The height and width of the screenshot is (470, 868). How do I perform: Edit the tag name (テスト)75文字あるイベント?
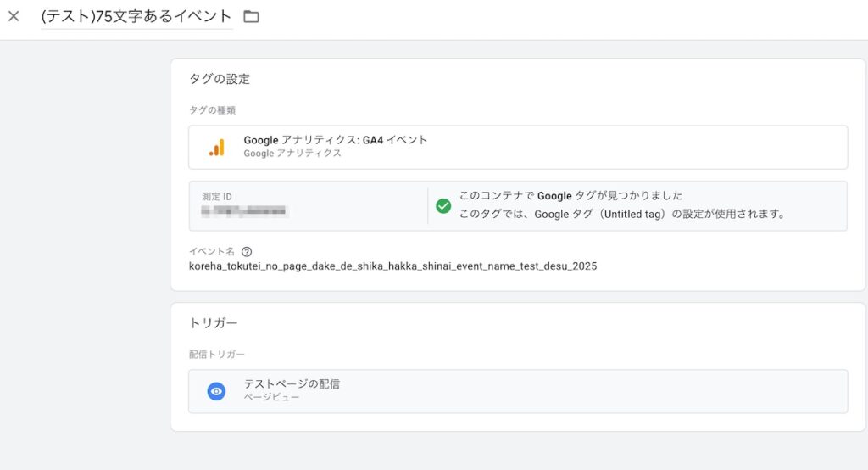click(136, 16)
